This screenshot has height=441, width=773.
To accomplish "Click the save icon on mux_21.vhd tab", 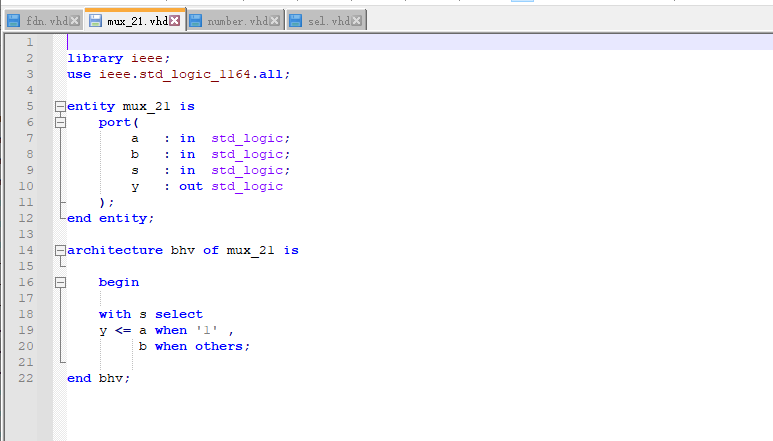I will coord(95,21).
